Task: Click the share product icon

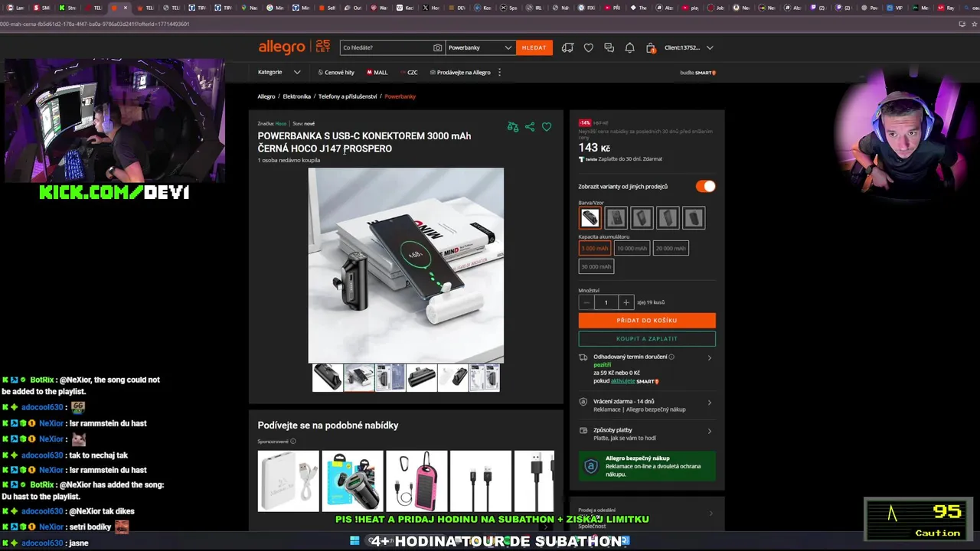Action: 530,127
